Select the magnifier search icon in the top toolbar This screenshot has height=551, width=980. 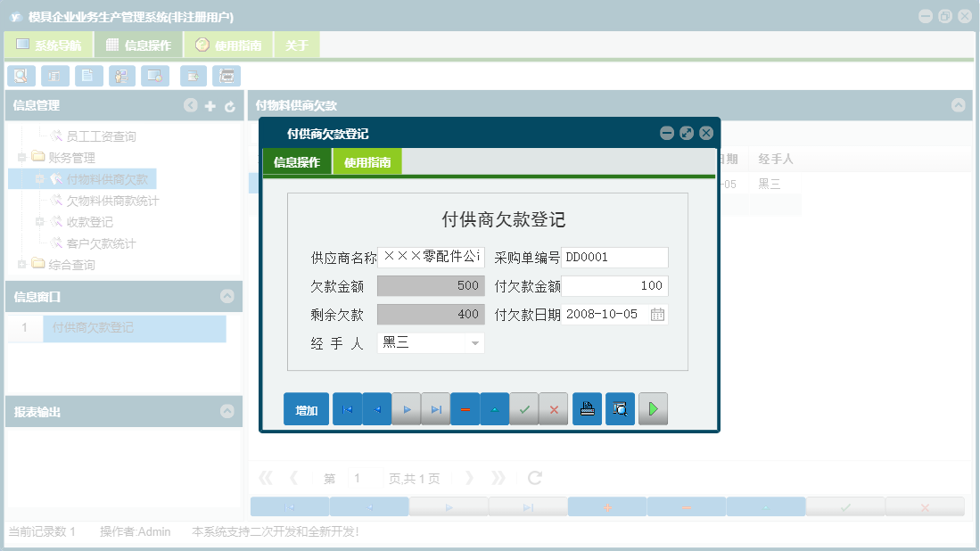point(21,76)
